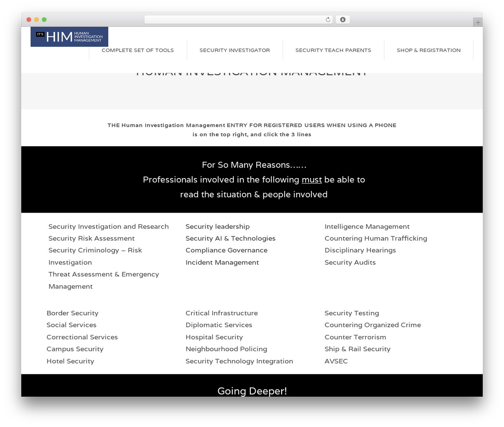This screenshot has width=504, height=427.
Task: Click 'Counter Terrorism' item
Action: pyautogui.click(x=355, y=337)
